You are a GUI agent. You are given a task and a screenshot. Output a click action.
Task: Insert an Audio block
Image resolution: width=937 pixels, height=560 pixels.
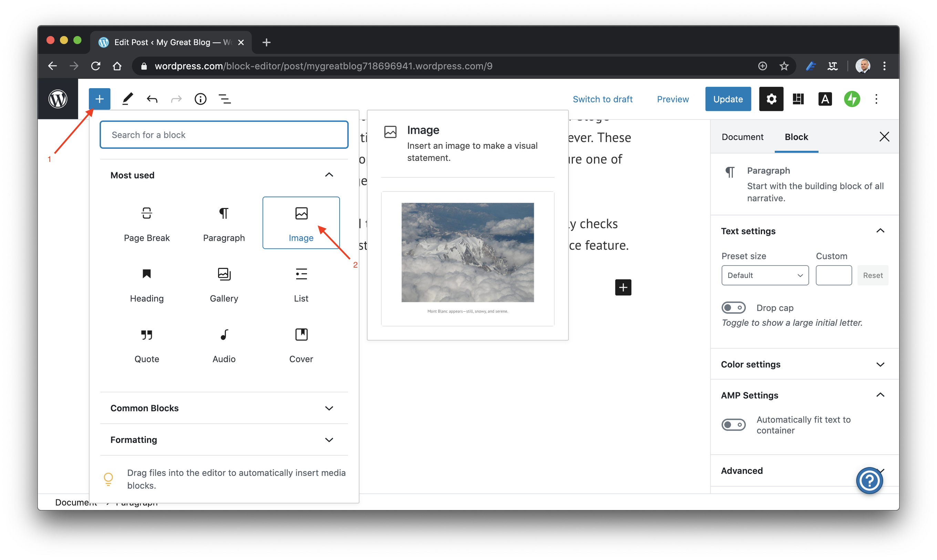tap(224, 344)
